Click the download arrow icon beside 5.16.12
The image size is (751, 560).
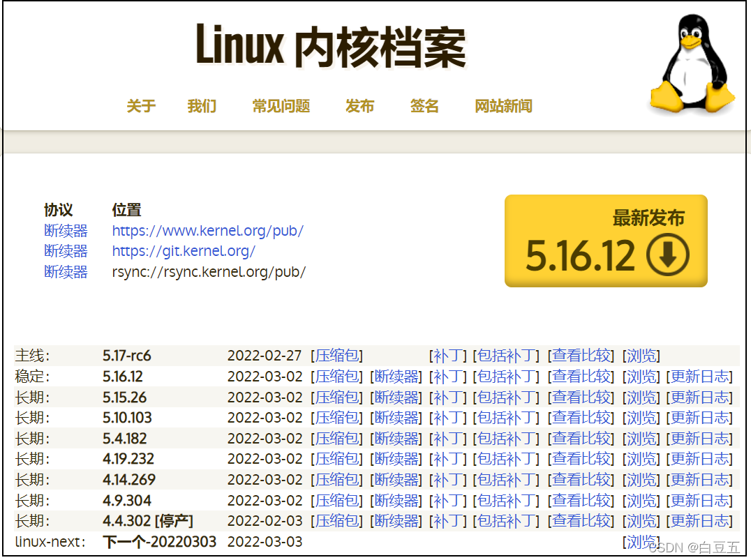coord(668,255)
